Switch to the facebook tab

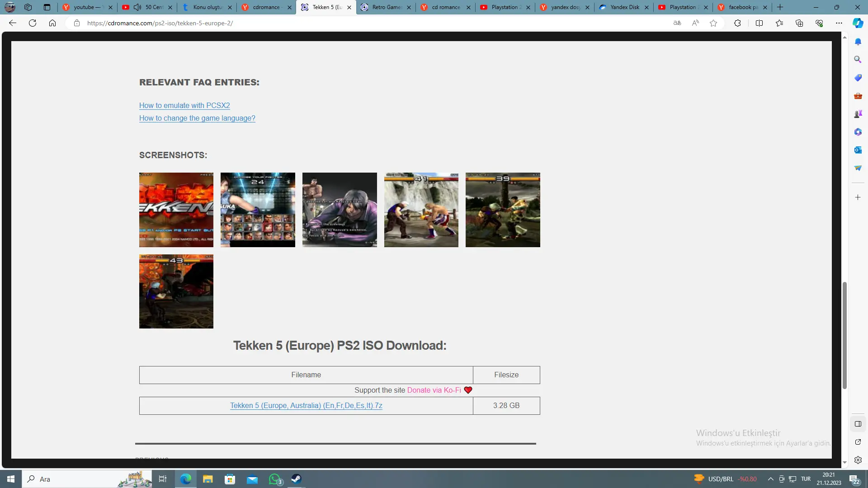743,7
